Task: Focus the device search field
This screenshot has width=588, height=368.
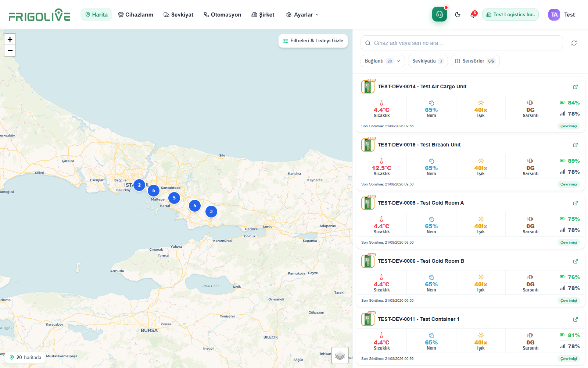Action: click(x=462, y=43)
